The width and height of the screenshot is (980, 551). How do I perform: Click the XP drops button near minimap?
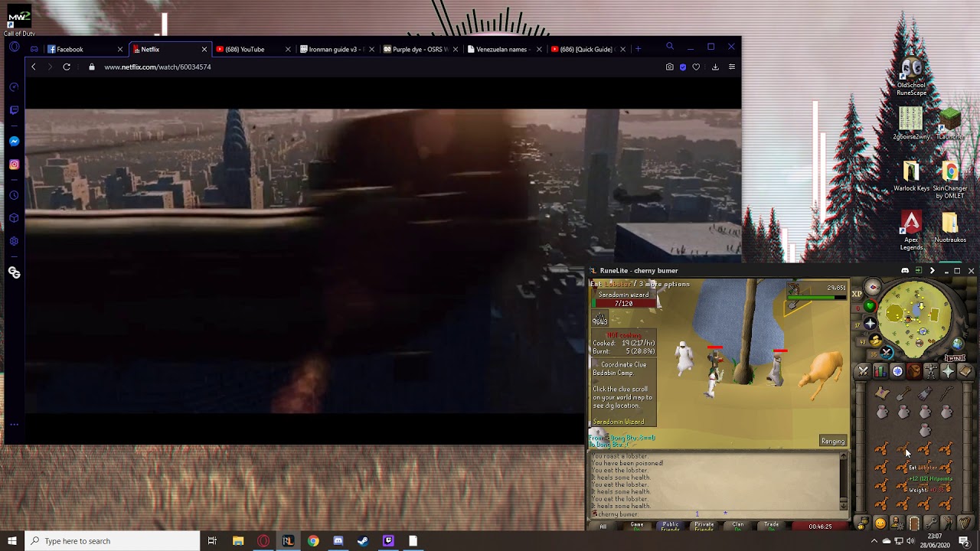click(x=857, y=294)
